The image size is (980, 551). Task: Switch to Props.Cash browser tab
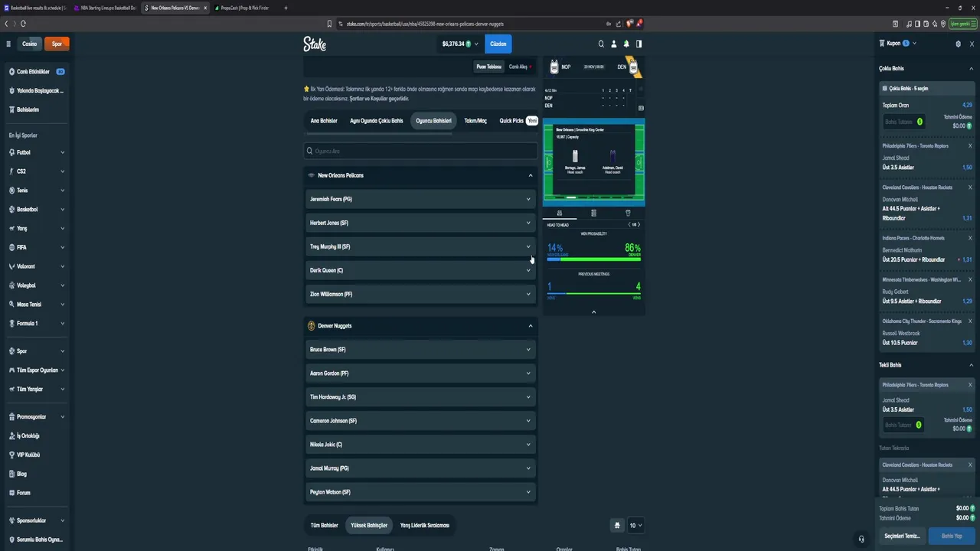[x=243, y=8]
